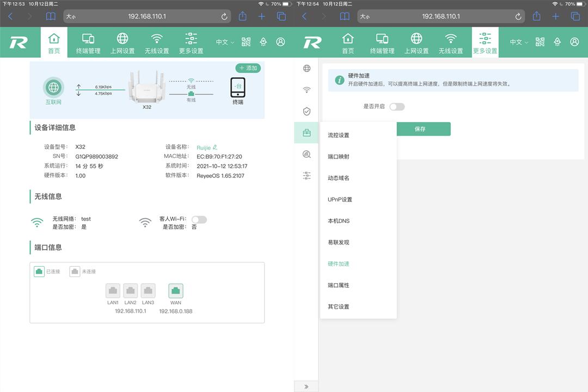Open user account icon in right header

pos(574,42)
